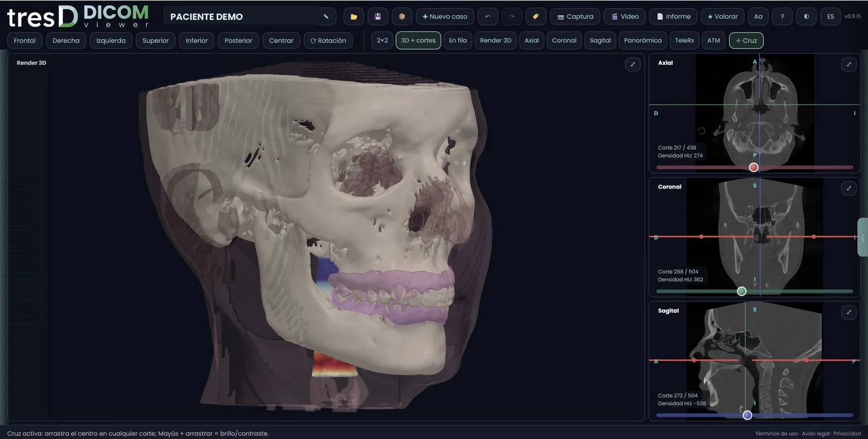The image size is (868, 439).
Task: Set the Superior view orientation
Action: [x=156, y=40]
